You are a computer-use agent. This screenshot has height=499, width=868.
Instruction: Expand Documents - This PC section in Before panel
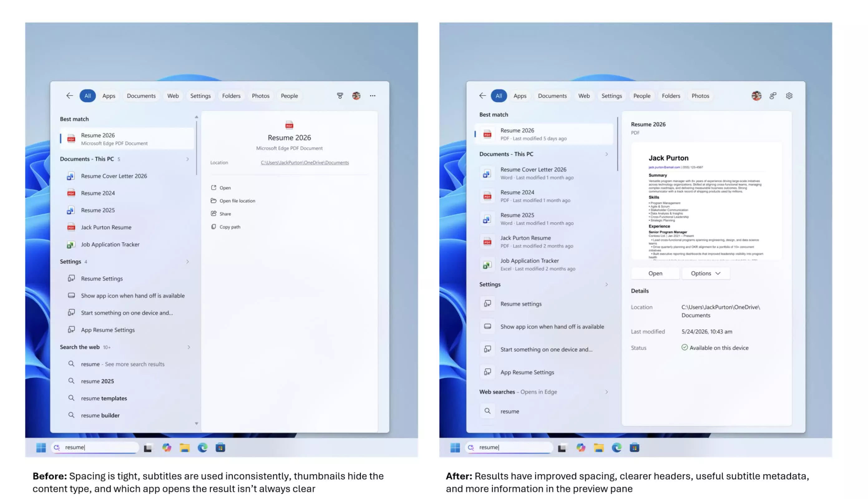point(188,159)
